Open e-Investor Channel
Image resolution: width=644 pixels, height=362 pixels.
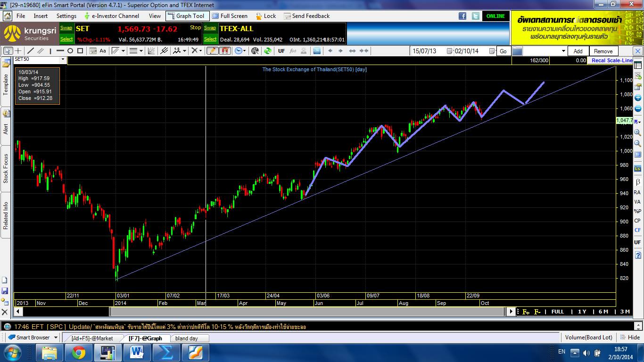click(x=111, y=16)
